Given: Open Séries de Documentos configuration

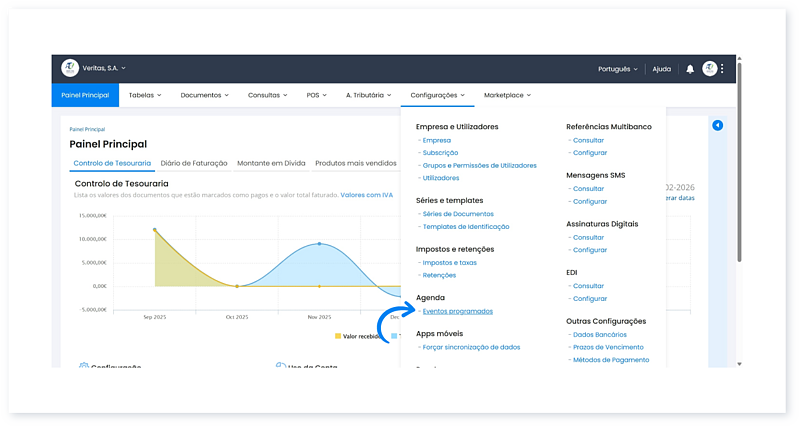Looking at the screenshot, I should (458, 214).
